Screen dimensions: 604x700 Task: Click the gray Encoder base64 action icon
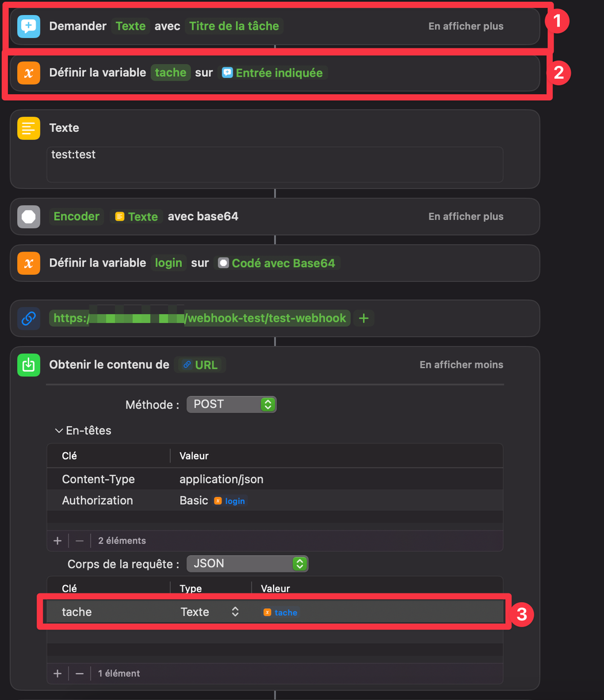pos(28,216)
